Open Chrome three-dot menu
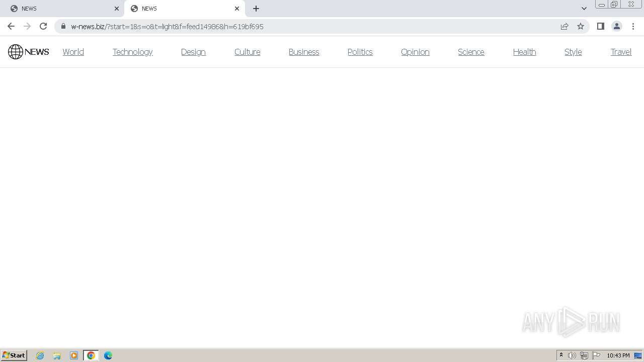This screenshot has height=362, width=644. [x=633, y=26]
